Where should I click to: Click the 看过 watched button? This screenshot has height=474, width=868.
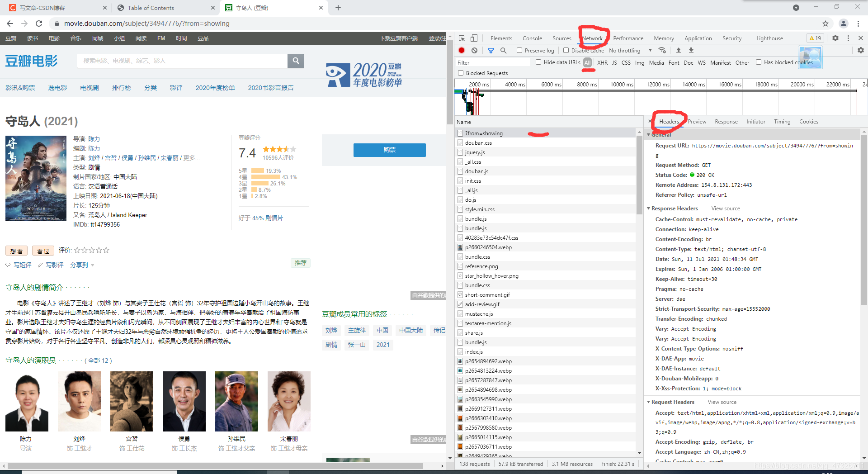[43, 251]
